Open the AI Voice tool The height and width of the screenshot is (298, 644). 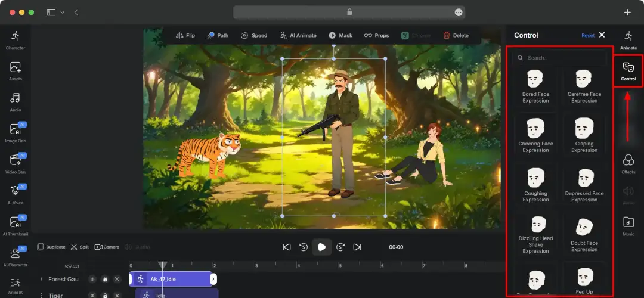(15, 195)
